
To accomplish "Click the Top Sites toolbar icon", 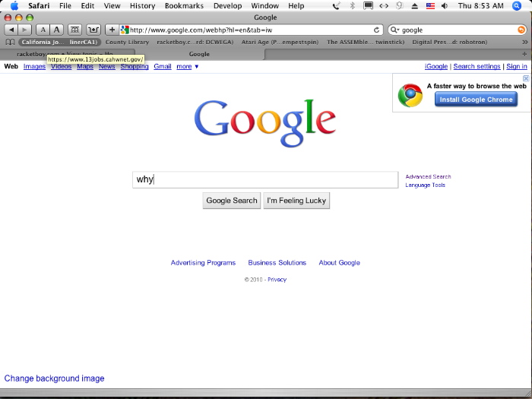I will 74,30.
